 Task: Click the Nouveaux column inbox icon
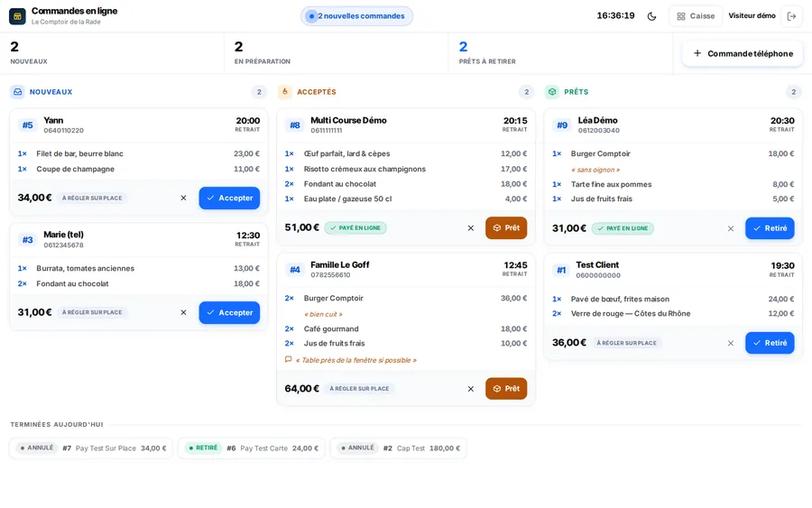(x=18, y=92)
